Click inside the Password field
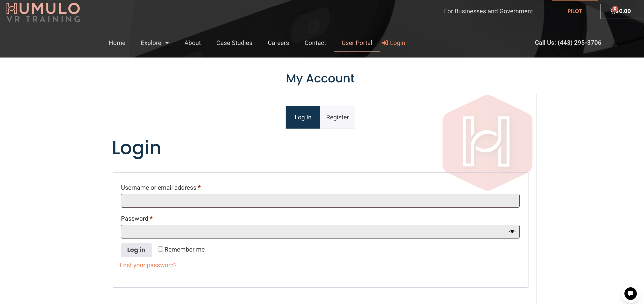The height and width of the screenshot is (304, 644). pos(313,232)
